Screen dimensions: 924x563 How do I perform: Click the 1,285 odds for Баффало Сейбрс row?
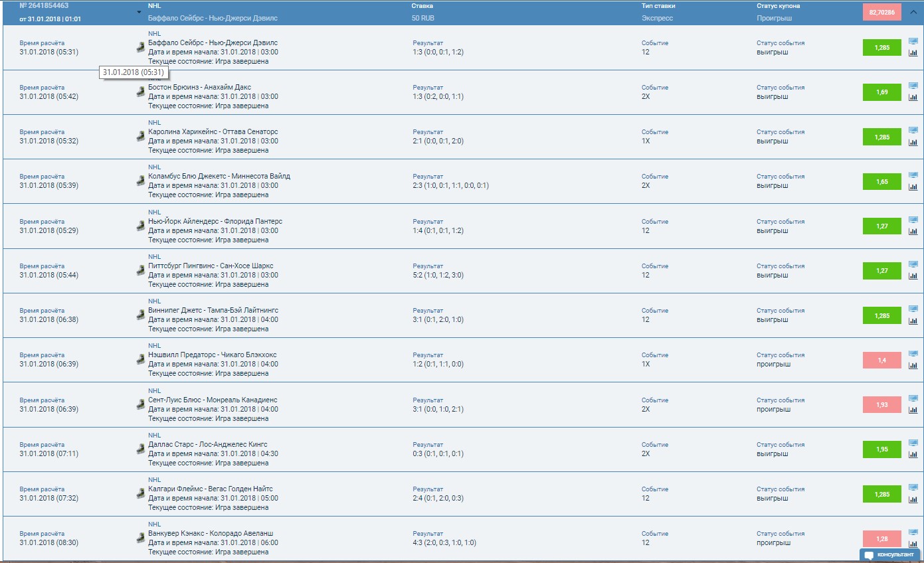pyautogui.click(x=882, y=48)
